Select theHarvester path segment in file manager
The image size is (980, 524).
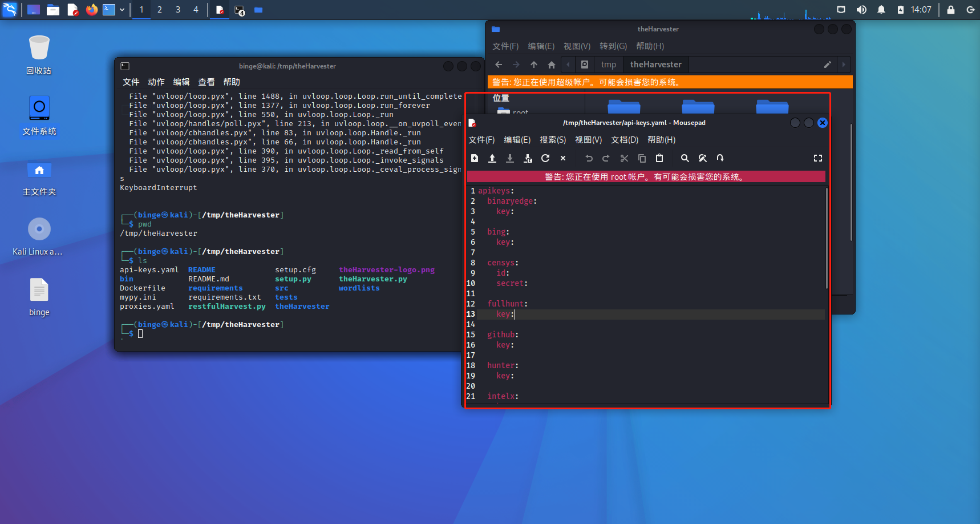click(656, 65)
